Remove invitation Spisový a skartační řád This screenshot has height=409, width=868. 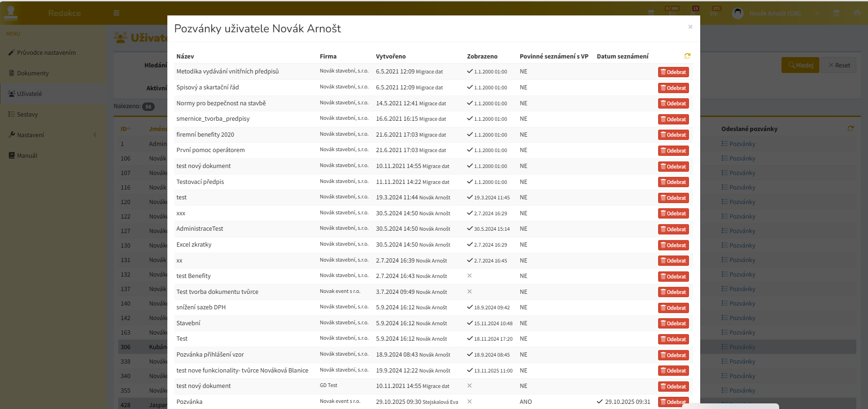[x=673, y=88]
